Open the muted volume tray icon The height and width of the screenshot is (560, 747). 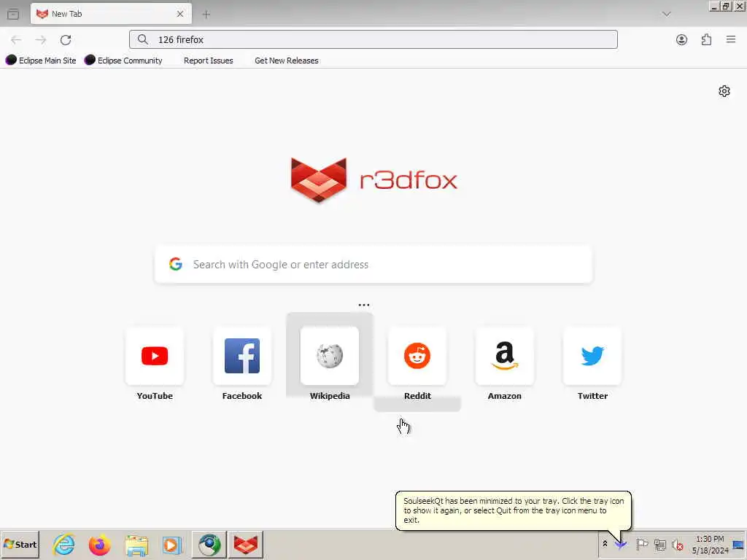677,544
